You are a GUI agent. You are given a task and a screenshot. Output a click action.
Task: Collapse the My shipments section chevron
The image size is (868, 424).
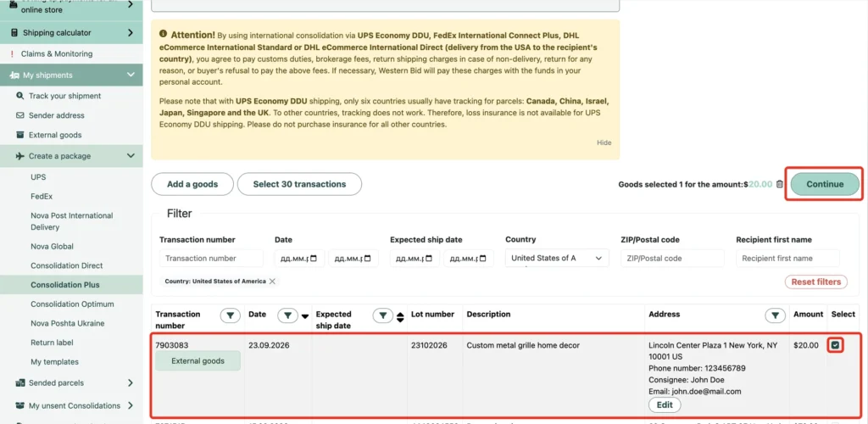click(x=131, y=75)
